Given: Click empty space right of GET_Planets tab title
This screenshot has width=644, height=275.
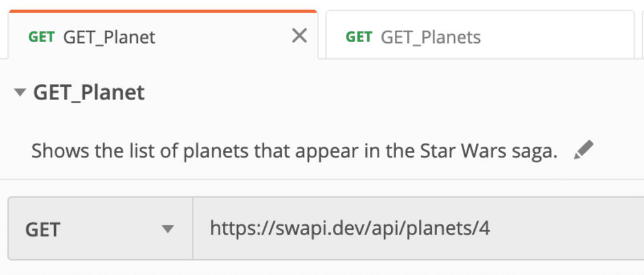Looking at the screenshot, I should tap(553, 37).
